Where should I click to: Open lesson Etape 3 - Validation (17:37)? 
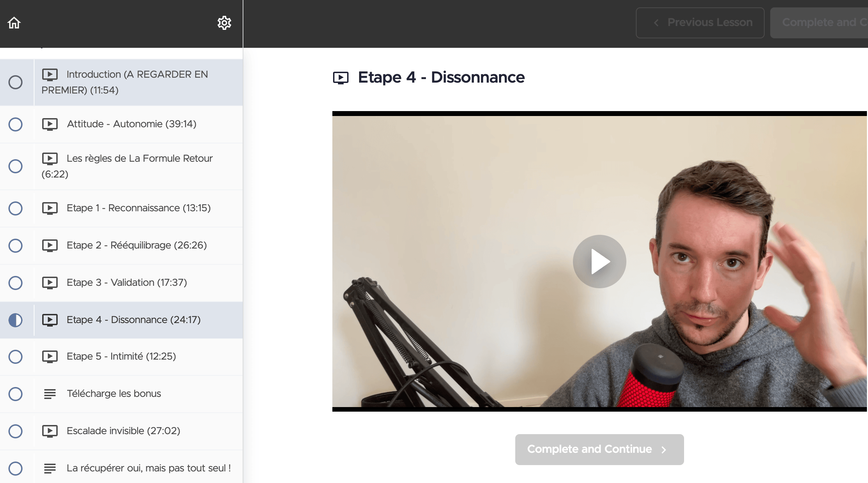121,283
